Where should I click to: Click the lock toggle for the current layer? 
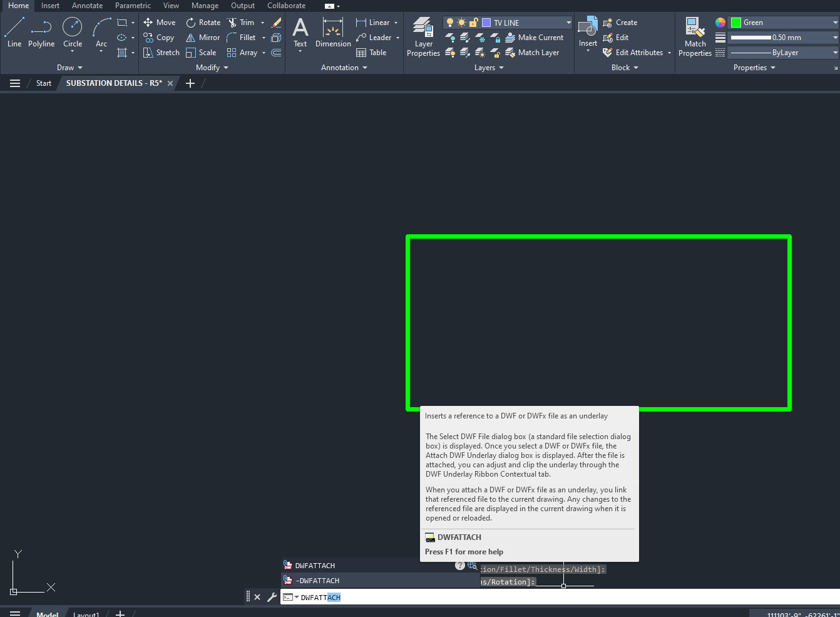click(x=473, y=22)
